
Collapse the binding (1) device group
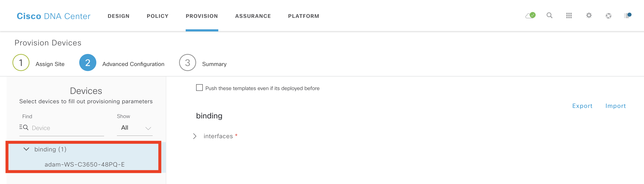pyautogui.click(x=26, y=149)
